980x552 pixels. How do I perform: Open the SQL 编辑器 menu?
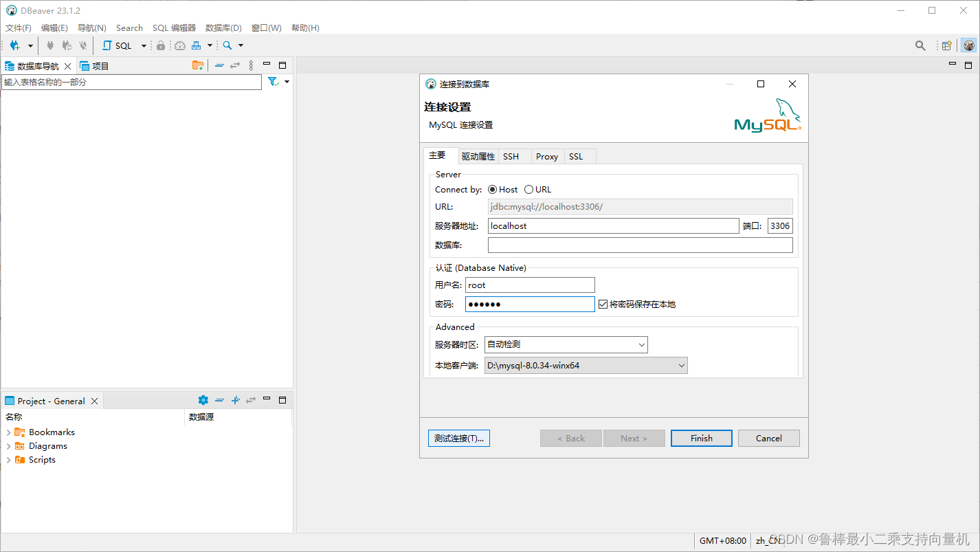174,28
